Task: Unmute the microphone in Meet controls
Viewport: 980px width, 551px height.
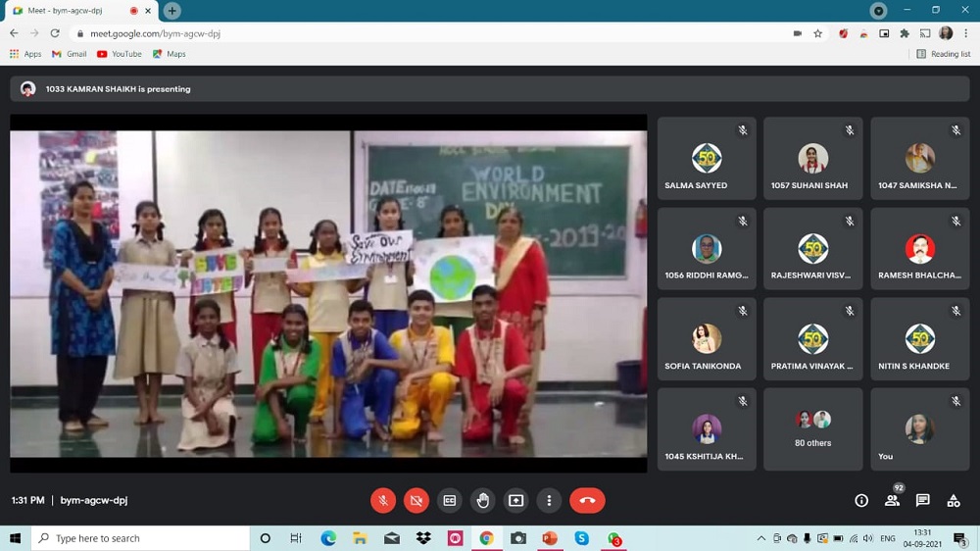Action: tap(383, 500)
